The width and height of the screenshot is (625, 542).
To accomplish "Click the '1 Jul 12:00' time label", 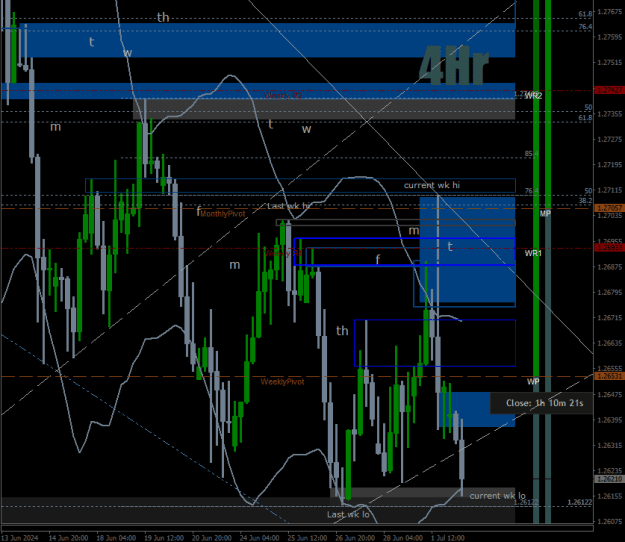I will 448,538.
